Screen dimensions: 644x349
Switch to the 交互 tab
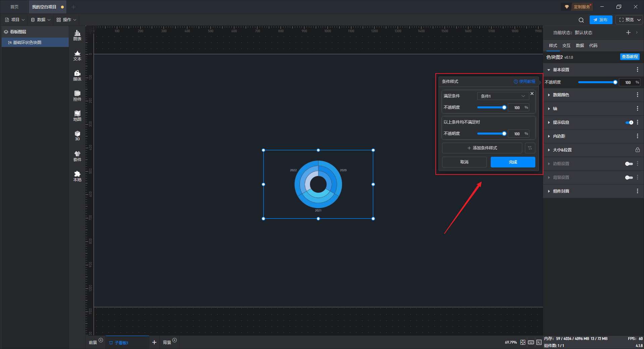(x=566, y=46)
